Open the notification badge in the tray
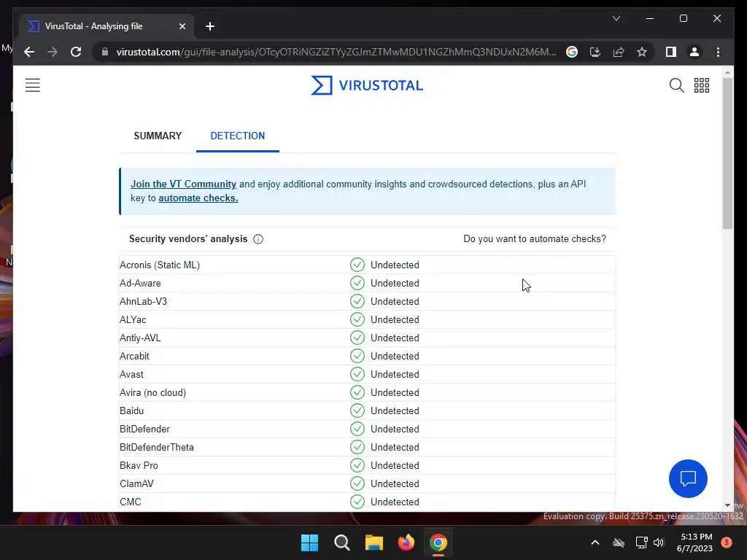 coord(727,542)
